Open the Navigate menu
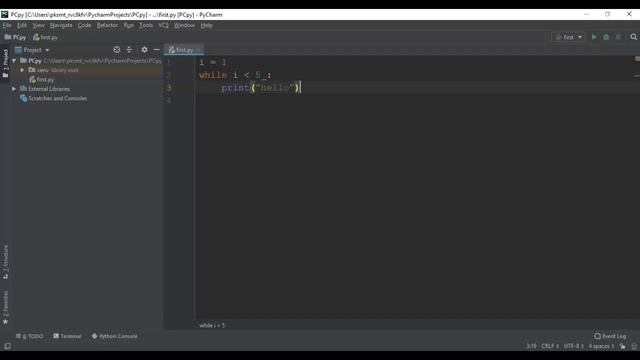The image size is (640, 360). (x=61, y=25)
